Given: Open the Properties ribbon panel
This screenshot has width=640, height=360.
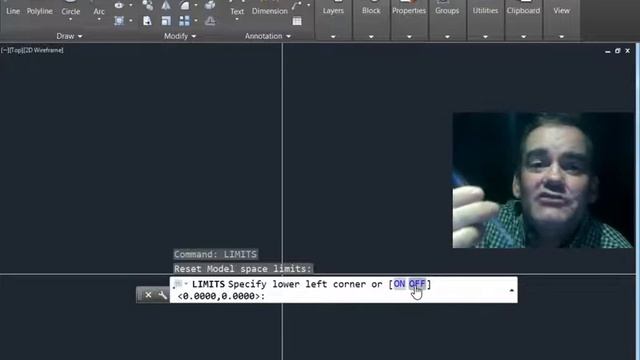Looking at the screenshot, I should pos(409,20).
